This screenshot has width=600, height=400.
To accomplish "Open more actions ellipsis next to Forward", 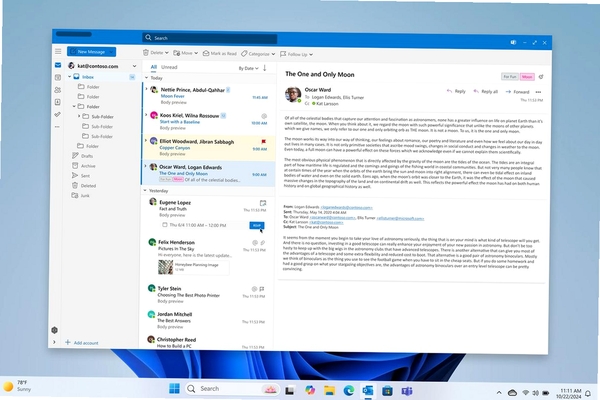I will click(538, 92).
